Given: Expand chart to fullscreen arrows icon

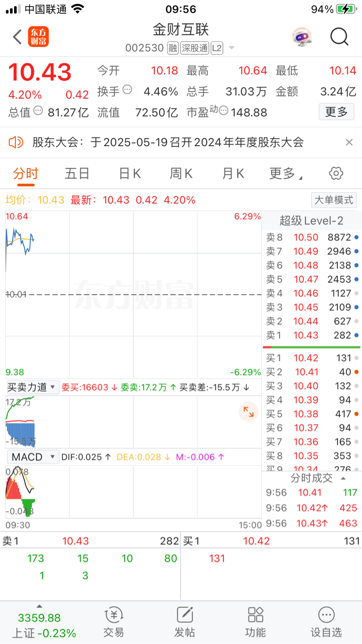Looking at the screenshot, I should pos(248,412).
